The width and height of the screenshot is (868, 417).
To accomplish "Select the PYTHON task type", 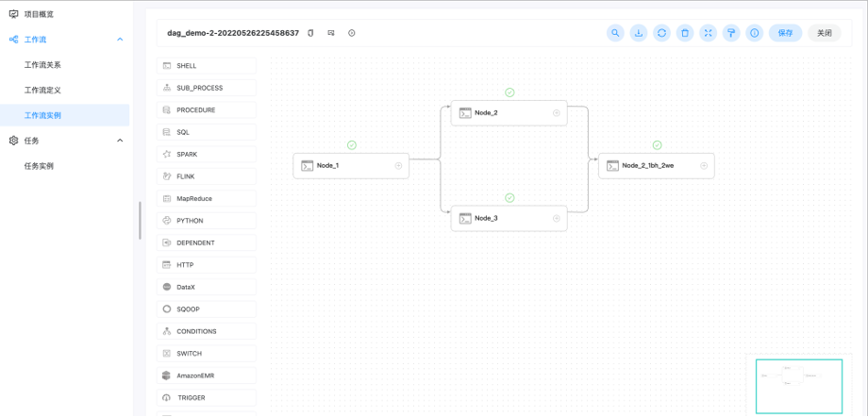I will tap(206, 221).
